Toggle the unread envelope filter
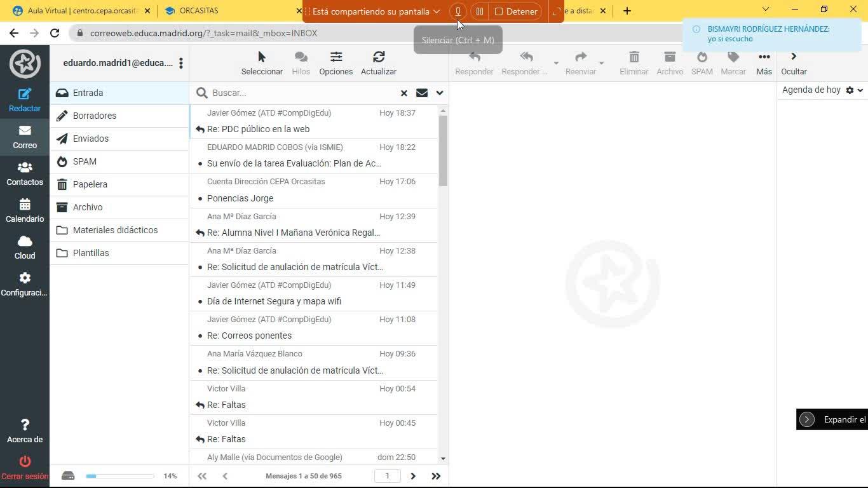 422,93
